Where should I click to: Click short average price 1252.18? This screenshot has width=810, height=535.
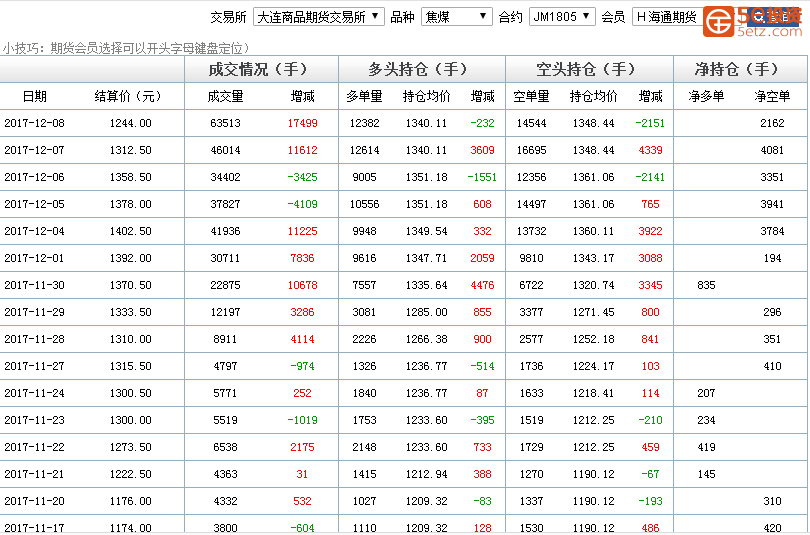coord(594,339)
